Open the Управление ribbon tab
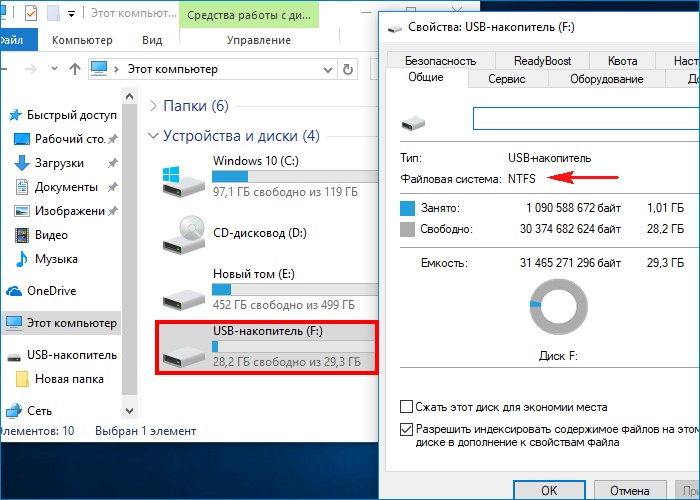 coord(258,40)
